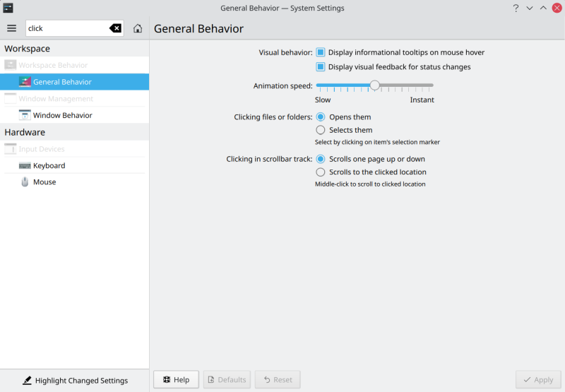The width and height of the screenshot is (565, 392).
Task: Clear the search field text
Action: pos(115,28)
